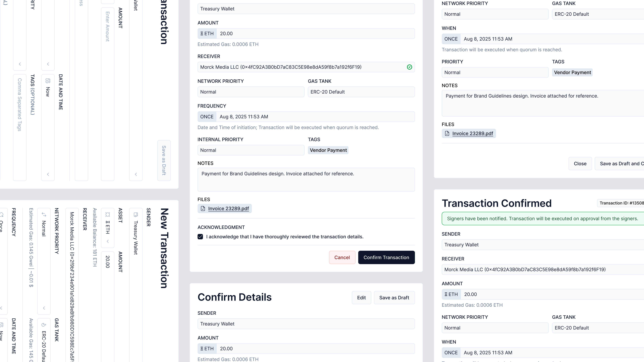Click the priority arrows icon next to Normal
Screen dimensions: 644x362
pos(44,214)
